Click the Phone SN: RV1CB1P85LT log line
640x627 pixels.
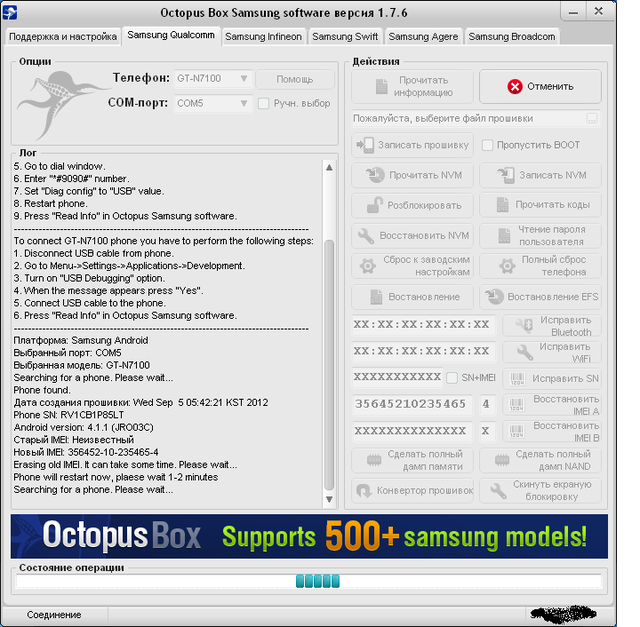tap(69, 415)
